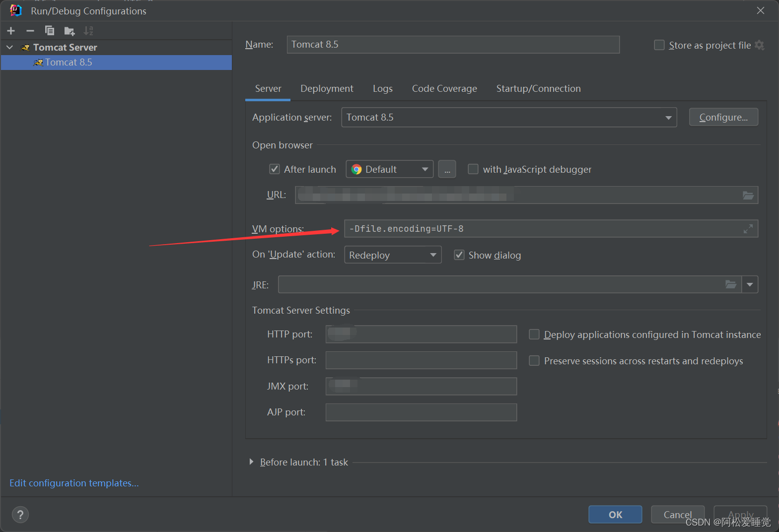Click the folder icon in the URL field
This screenshot has width=779, height=532.
[x=748, y=195]
